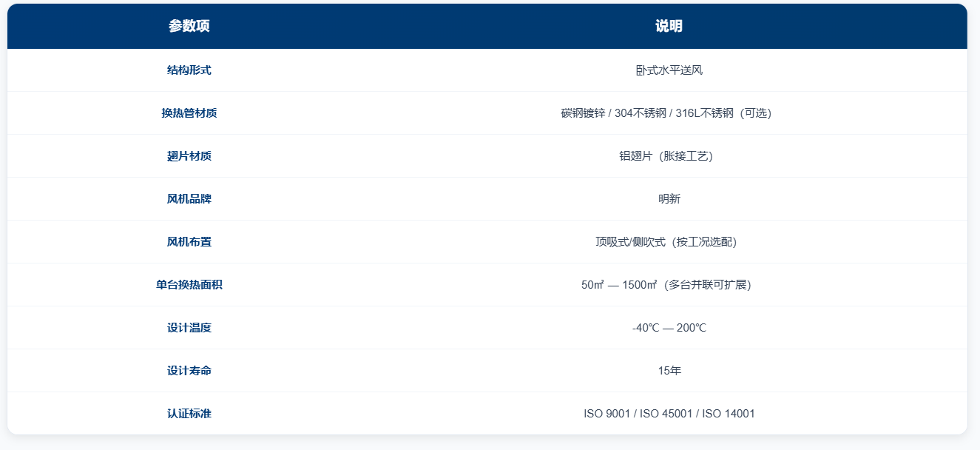Click the 说明 column header
The width and height of the screenshot is (980, 450).
coord(669,26)
